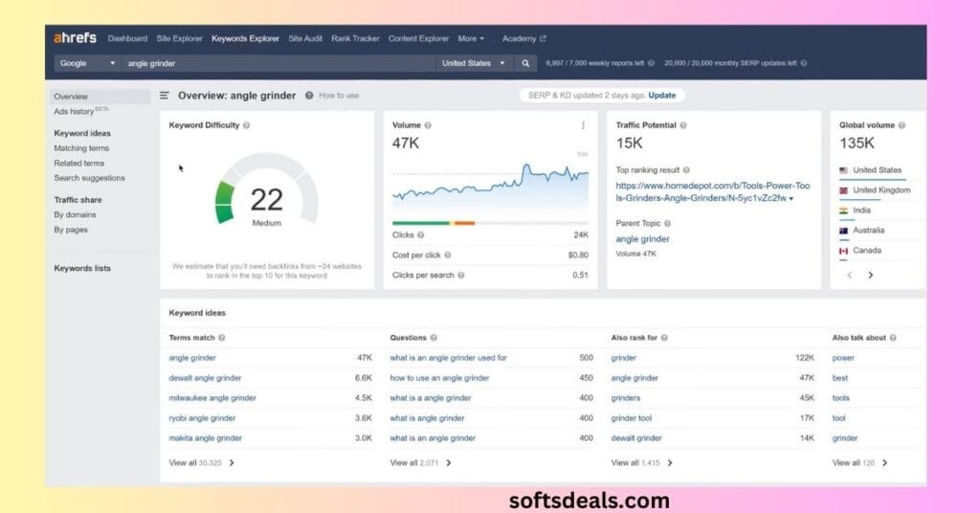
Task: Open the Dashboard tab
Action: click(127, 38)
